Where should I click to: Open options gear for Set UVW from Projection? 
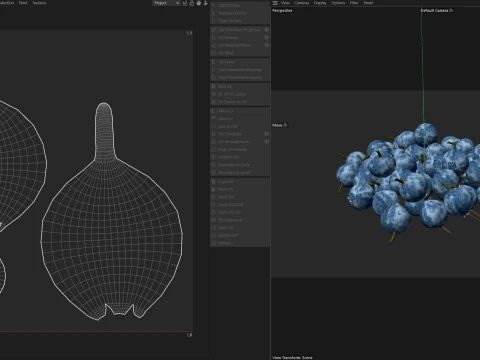(266, 30)
